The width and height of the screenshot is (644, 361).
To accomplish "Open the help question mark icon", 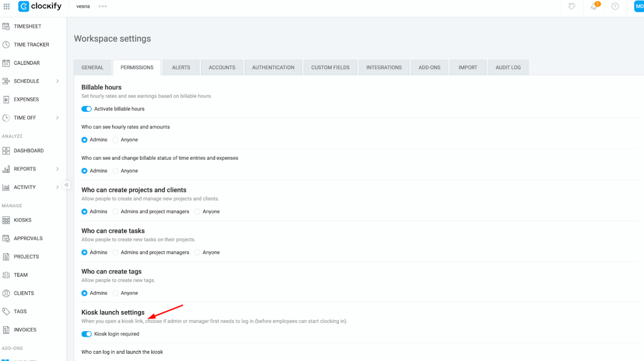I will 615,6.
